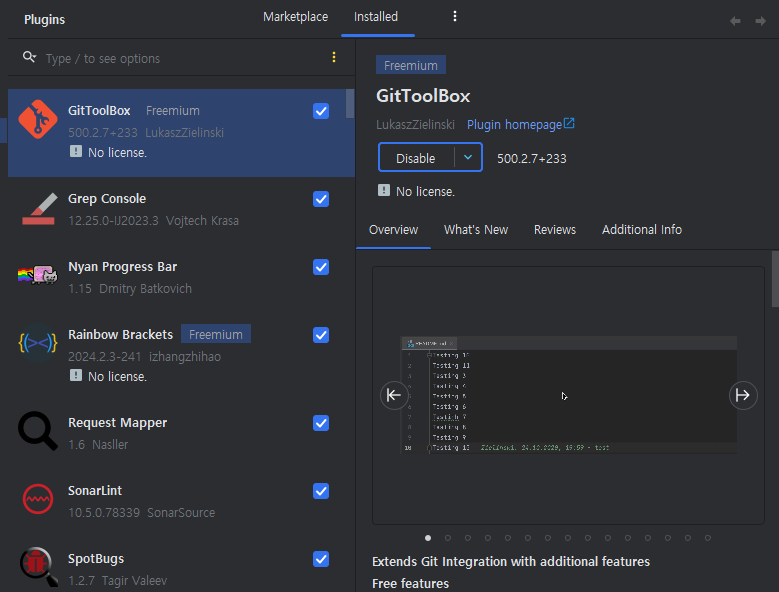The image size is (779, 592).
Task: Click the Request Mapper magnifier icon
Action: click(38, 431)
